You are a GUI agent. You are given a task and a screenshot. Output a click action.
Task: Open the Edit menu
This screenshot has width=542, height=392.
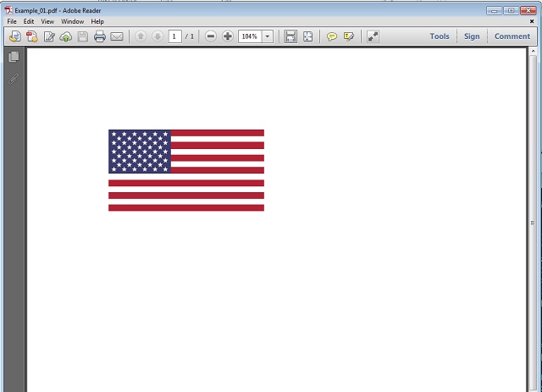tap(29, 21)
